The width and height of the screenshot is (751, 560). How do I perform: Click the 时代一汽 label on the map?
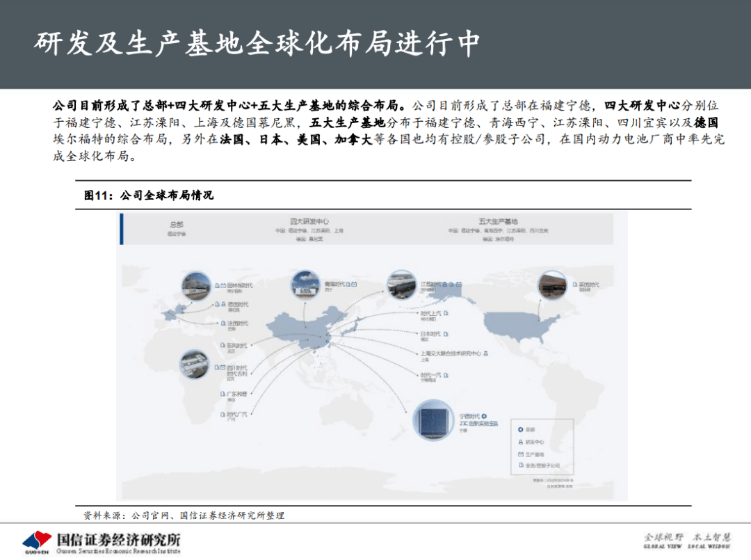[x=430, y=375]
